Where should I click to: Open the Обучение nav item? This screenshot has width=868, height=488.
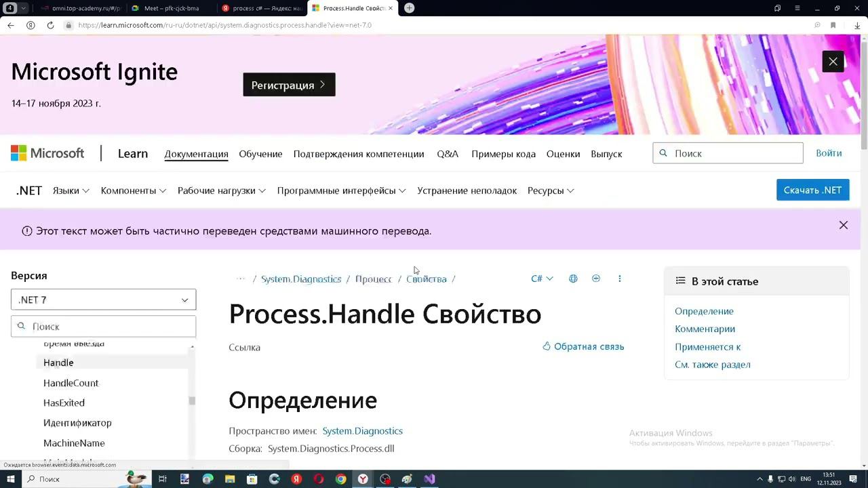[x=260, y=154]
